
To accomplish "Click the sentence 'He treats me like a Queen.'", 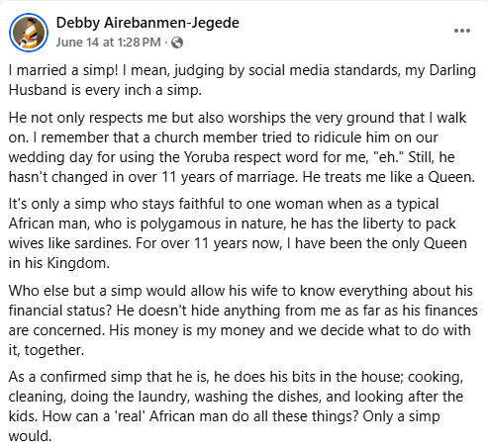I will pyautogui.click(x=389, y=177).
